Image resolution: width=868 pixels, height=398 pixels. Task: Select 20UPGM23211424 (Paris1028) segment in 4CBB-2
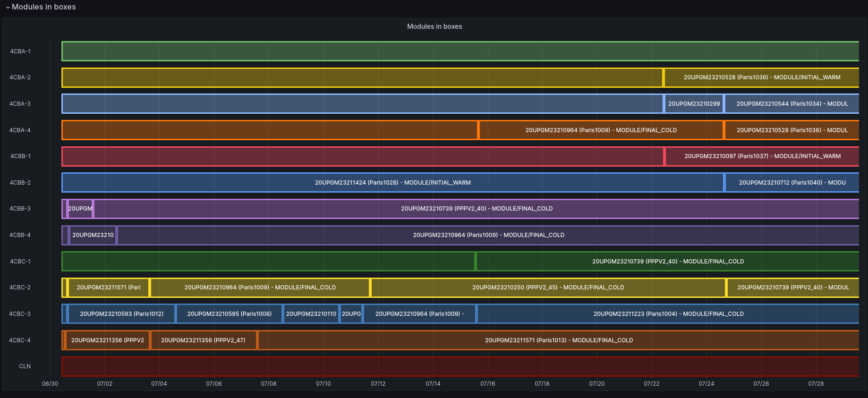point(392,183)
